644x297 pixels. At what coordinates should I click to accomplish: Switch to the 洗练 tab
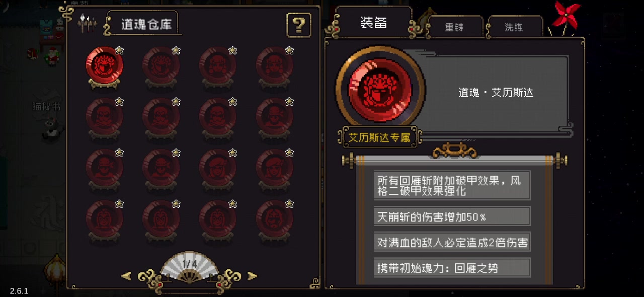click(514, 28)
